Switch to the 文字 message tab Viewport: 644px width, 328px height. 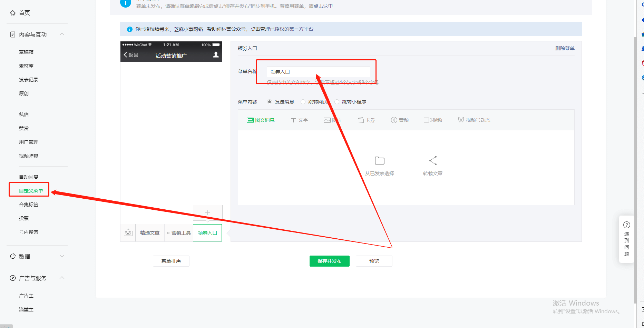(x=299, y=120)
